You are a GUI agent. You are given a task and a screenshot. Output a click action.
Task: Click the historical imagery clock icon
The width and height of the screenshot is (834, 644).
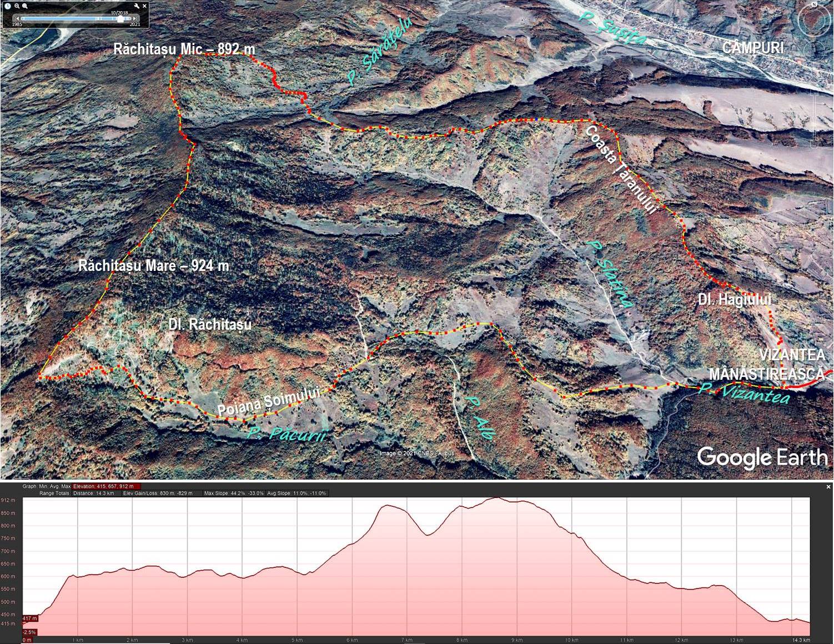[8, 6]
